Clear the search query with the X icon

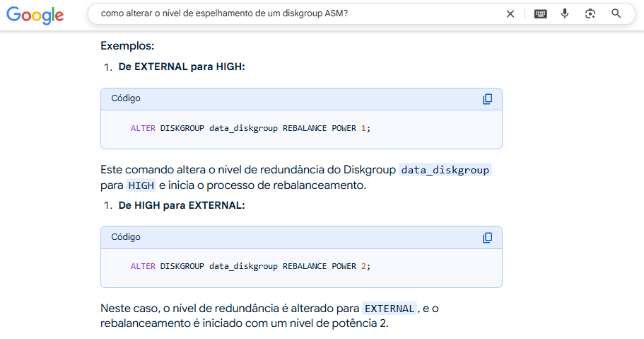[x=510, y=13]
